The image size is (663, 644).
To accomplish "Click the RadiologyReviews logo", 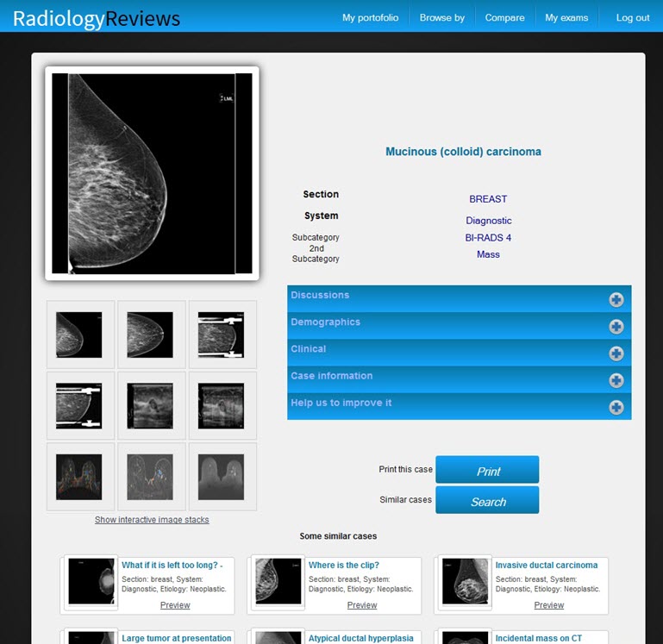I will pyautogui.click(x=97, y=19).
